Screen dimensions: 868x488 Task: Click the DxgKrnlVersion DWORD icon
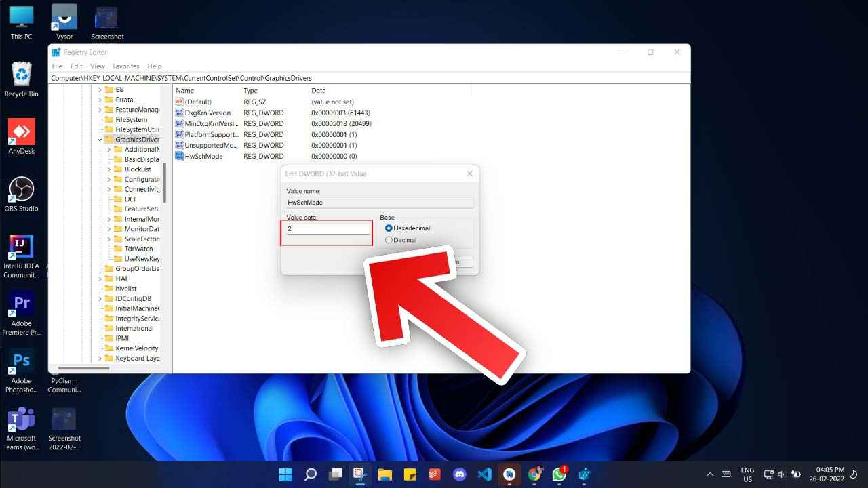tap(180, 113)
